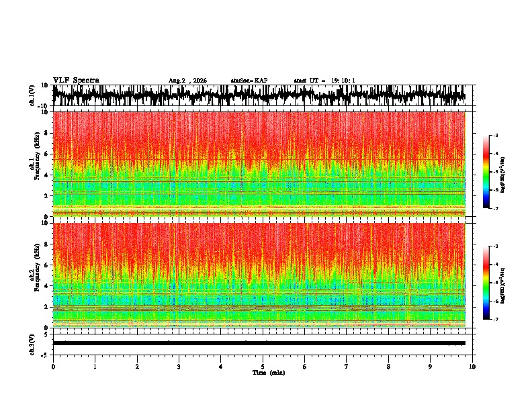Image resolution: width=532 pixels, height=411 pixels.
Task: Click the start UT time label
Action: [324, 81]
